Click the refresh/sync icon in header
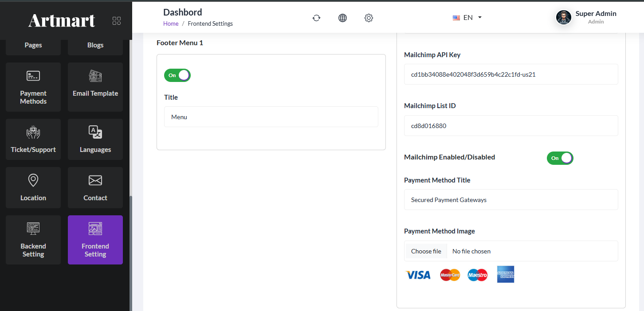Image resolution: width=644 pixels, height=311 pixels. (x=316, y=18)
